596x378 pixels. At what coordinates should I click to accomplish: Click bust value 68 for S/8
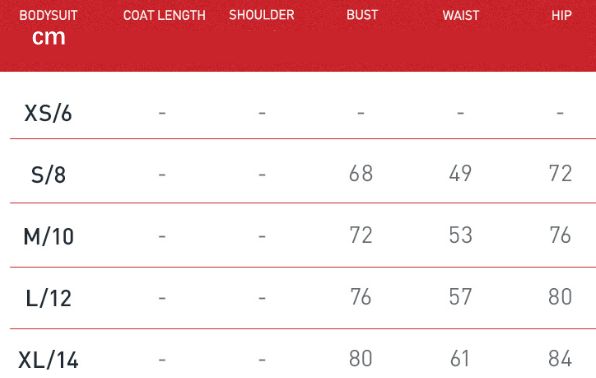tap(361, 173)
